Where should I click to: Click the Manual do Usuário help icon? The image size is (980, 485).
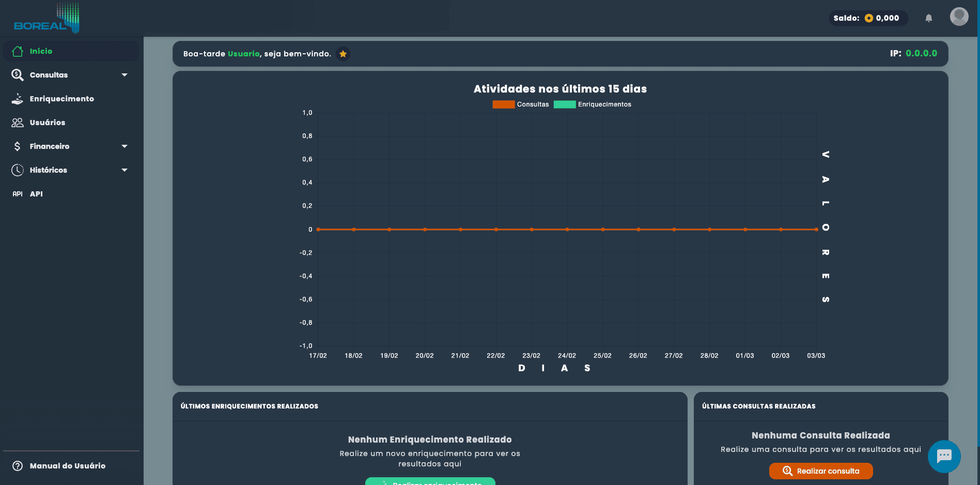pos(18,466)
